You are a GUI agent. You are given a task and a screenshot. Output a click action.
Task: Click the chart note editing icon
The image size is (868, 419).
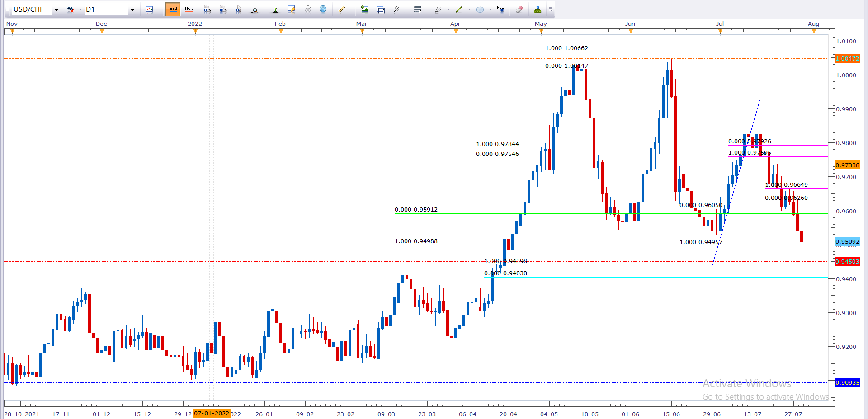(x=292, y=9)
